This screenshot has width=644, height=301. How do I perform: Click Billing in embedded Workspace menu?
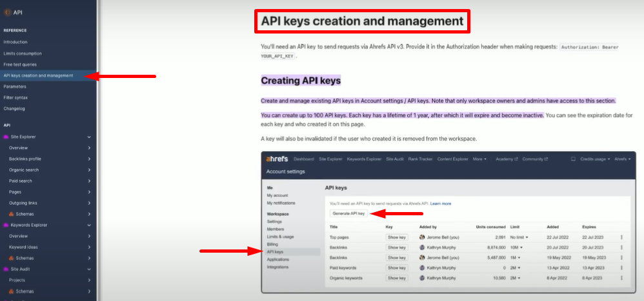point(272,244)
